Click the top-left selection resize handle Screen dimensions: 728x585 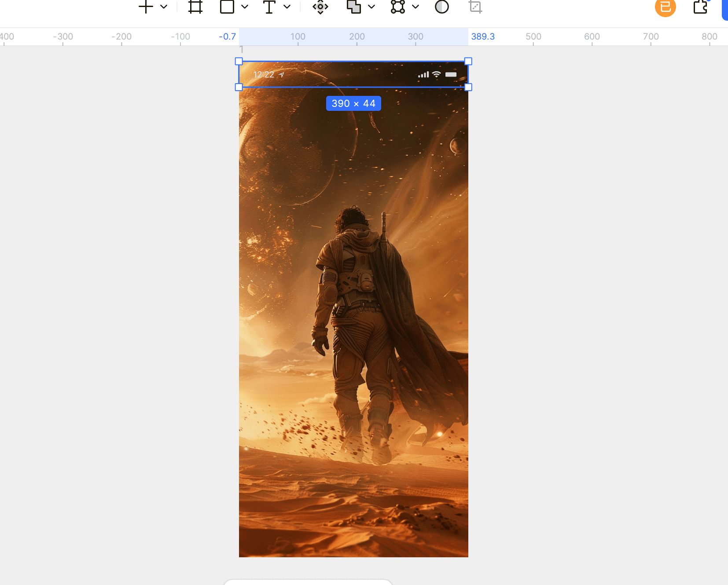tap(239, 61)
